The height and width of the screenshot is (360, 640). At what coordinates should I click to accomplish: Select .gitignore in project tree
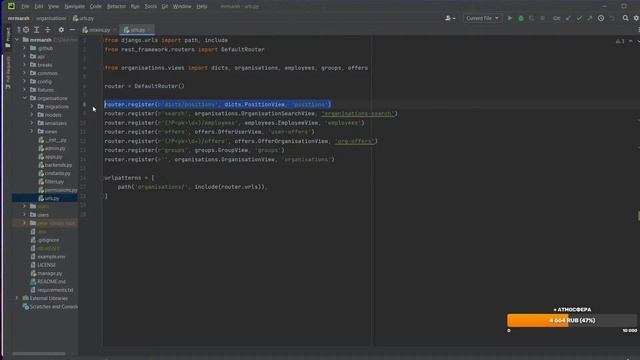45,240
